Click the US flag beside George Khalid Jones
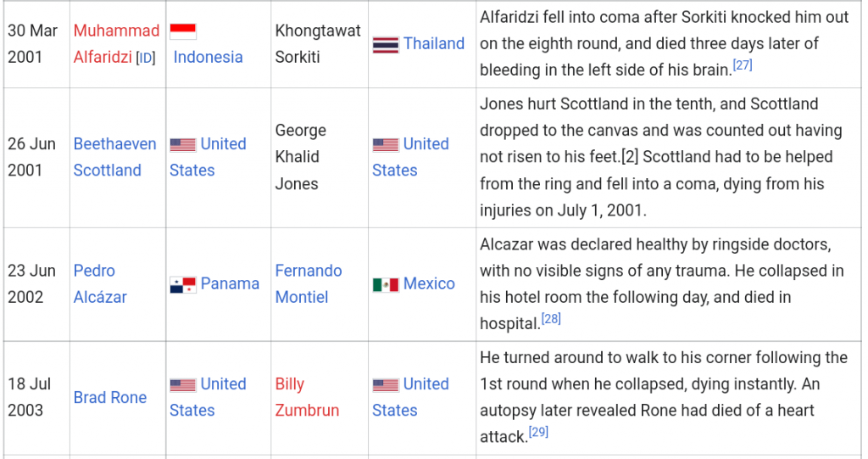Image resolution: width=868 pixels, height=459 pixels. pyautogui.click(x=386, y=145)
